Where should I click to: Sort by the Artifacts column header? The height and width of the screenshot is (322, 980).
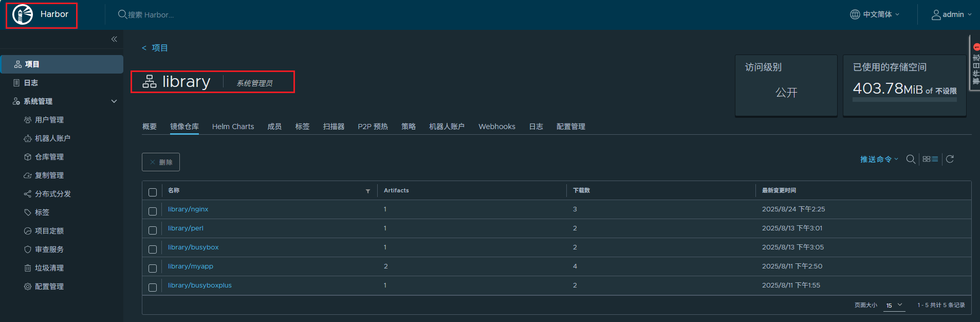(x=396, y=190)
